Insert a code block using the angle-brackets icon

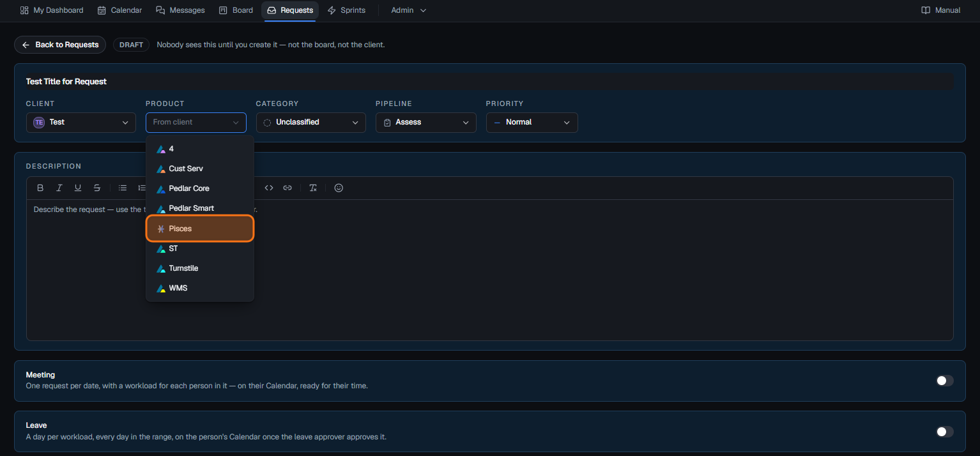click(269, 188)
